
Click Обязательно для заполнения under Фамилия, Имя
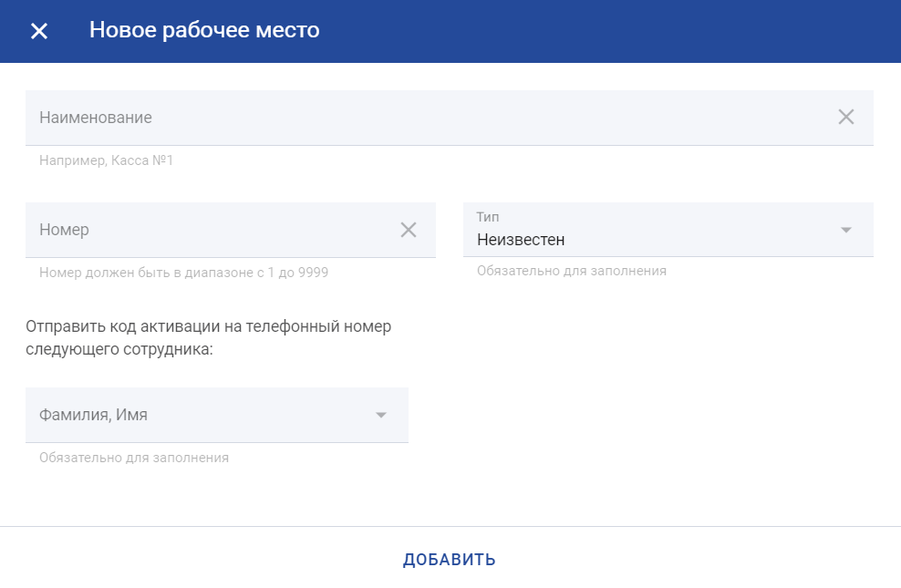click(x=134, y=458)
